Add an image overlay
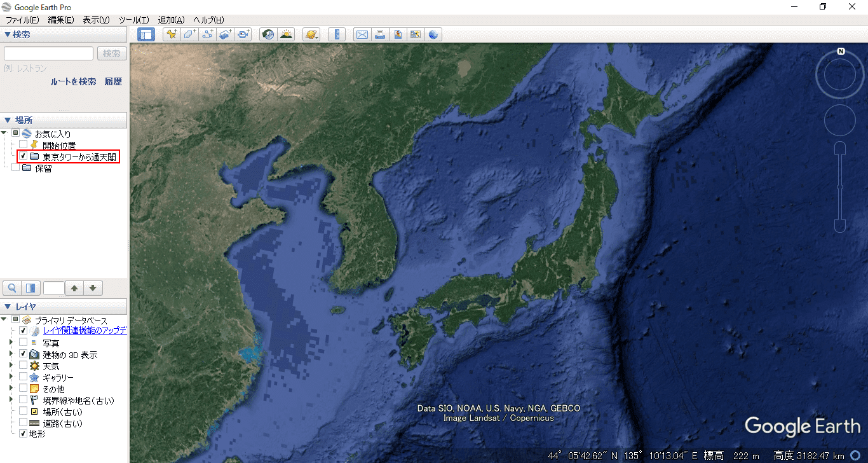868x463 pixels. (x=226, y=34)
